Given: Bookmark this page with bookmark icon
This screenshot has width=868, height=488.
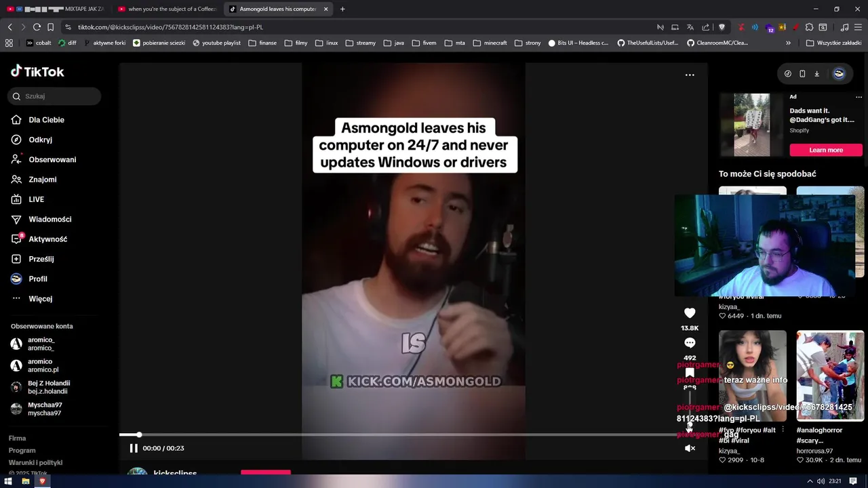Looking at the screenshot, I should (50, 27).
